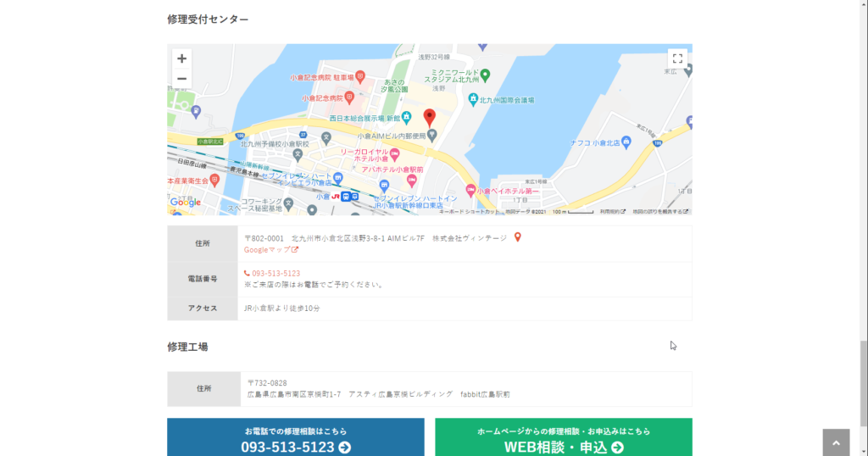Click phone icon next to 093-513-5123
The width and height of the screenshot is (868, 456).
click(247, 274)
